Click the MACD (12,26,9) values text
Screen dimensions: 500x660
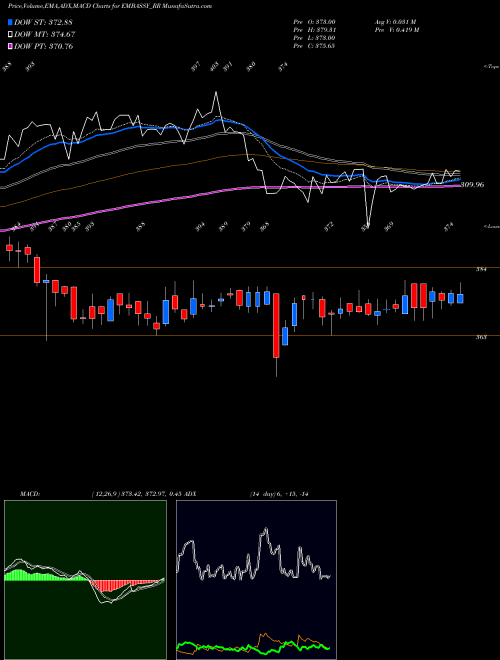136,494
